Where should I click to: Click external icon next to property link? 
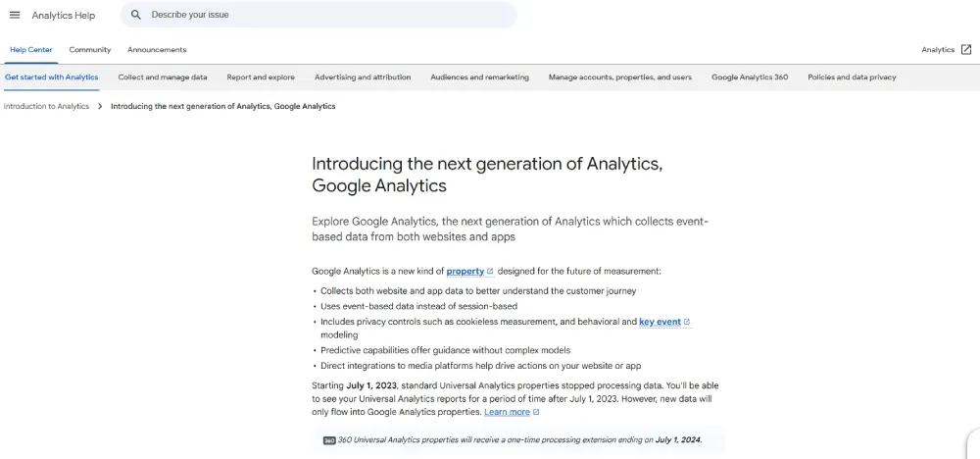(x=490, y=272)
